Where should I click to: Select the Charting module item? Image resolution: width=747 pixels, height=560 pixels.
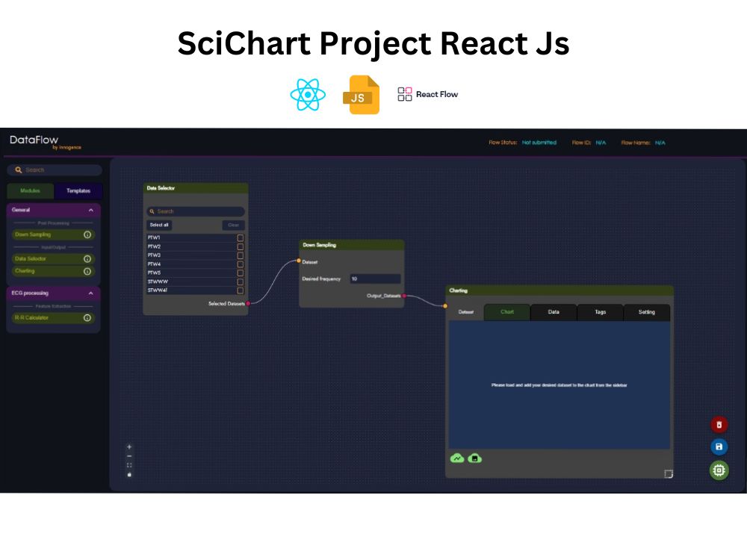(53, 272)
